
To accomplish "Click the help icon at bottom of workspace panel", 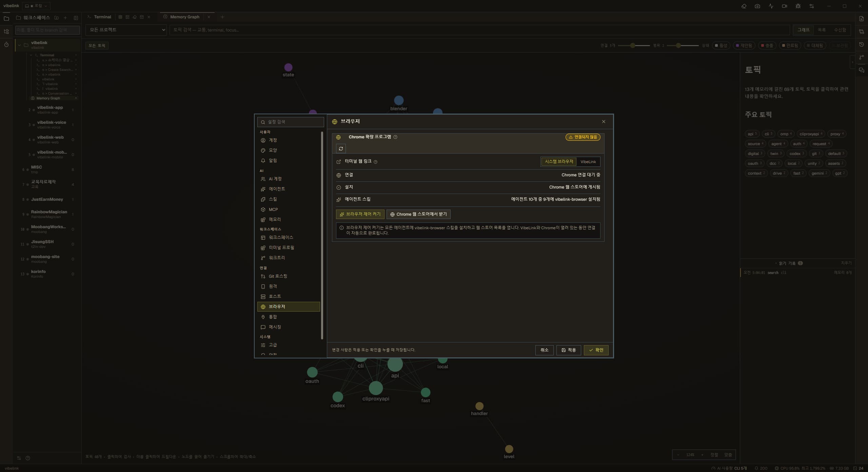I will point(28,458).
